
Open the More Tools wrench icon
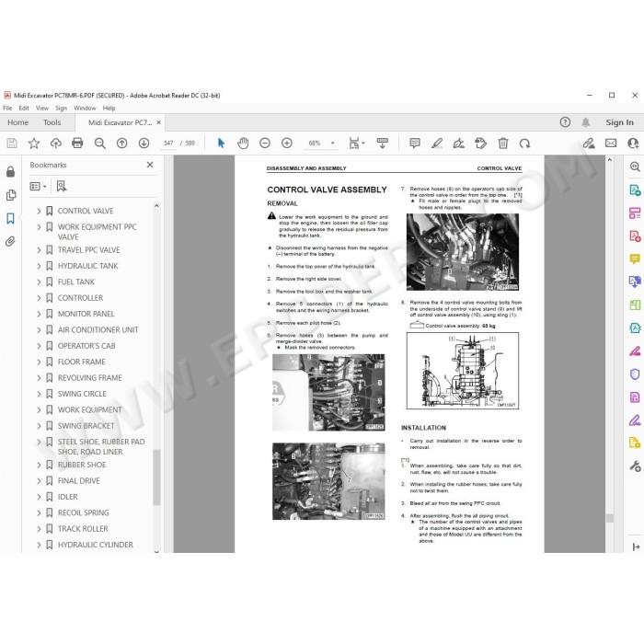point(635,466)
